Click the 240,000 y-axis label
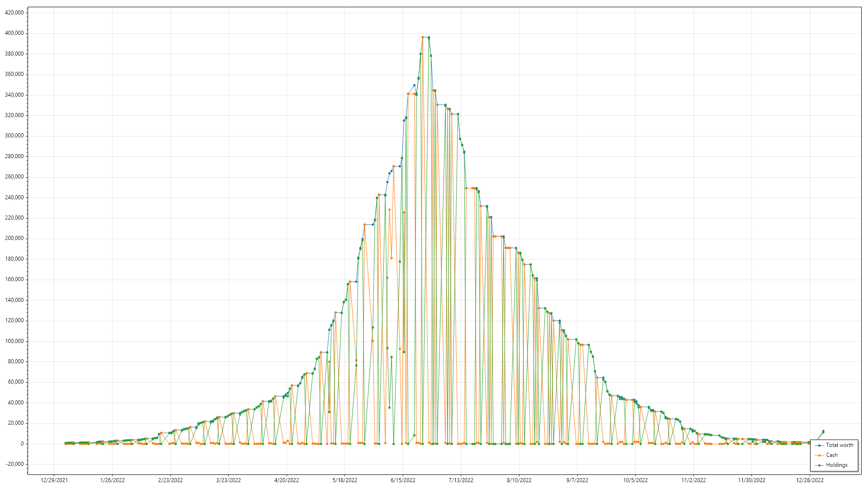Viewport: 868px width, 488px height. (x=14, y=197)
